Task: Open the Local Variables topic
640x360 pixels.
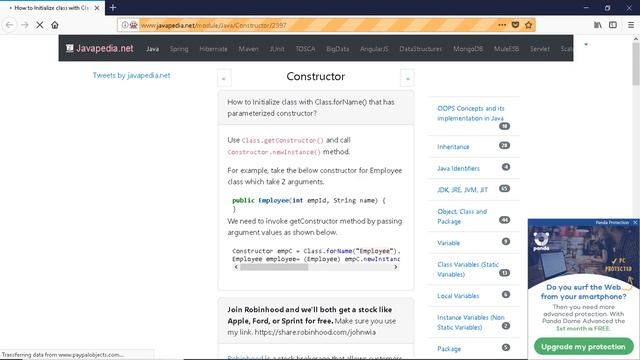Action: (458, 296)
